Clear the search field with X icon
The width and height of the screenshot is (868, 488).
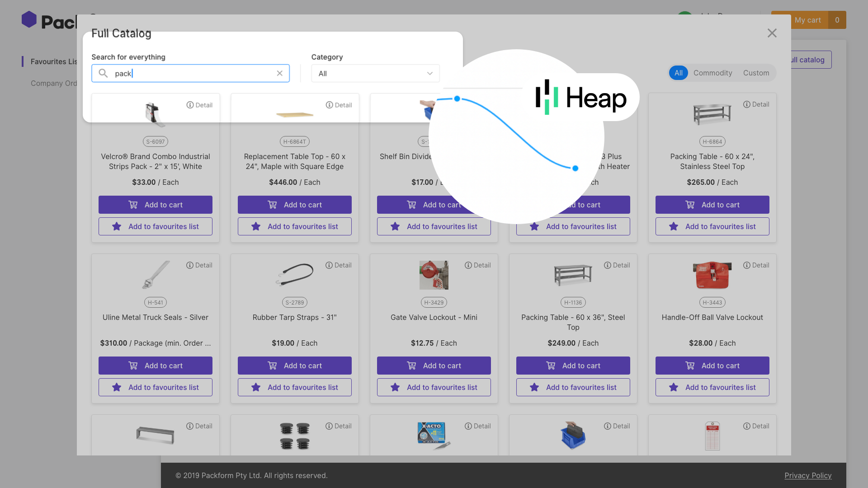click(279, 73)
